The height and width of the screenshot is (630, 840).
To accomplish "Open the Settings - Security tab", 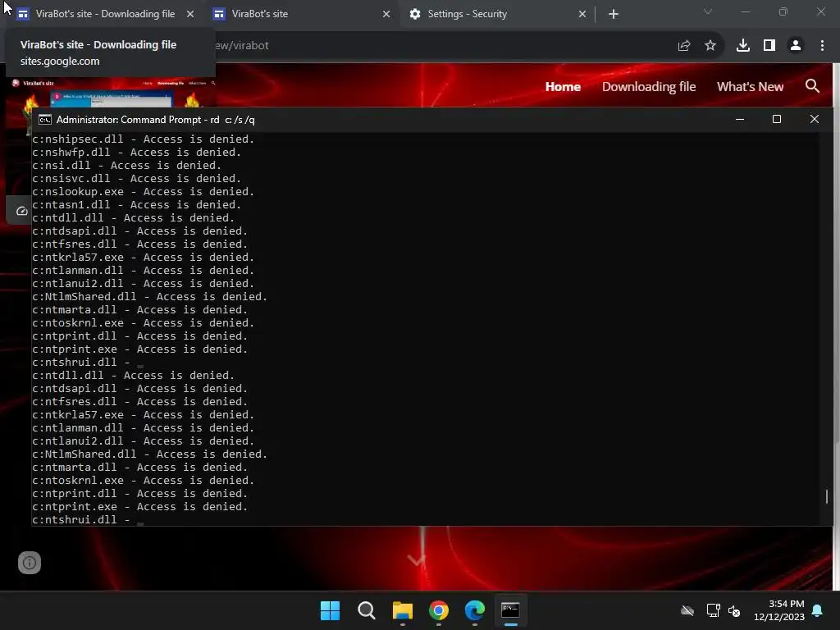I will [498, 14].
